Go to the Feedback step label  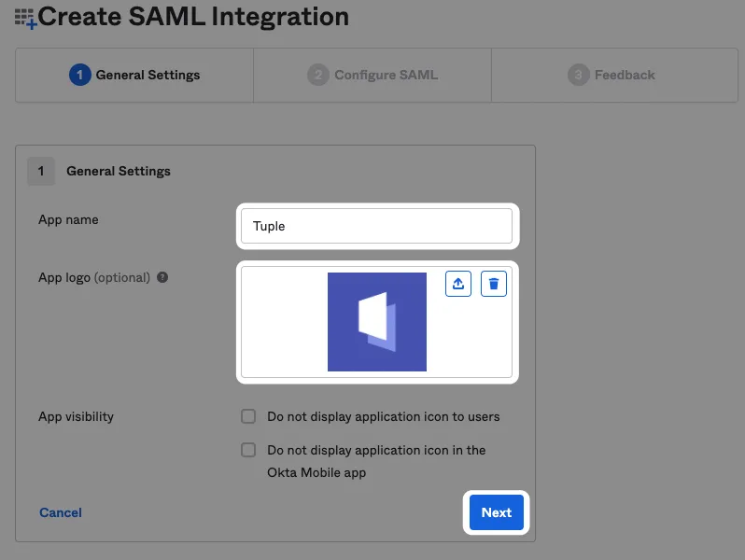tap(625, 75)
